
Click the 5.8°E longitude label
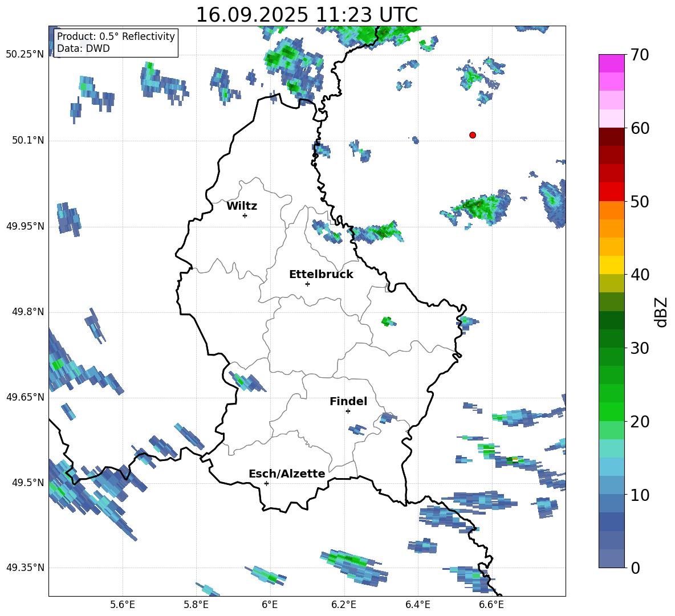(196, 605)
